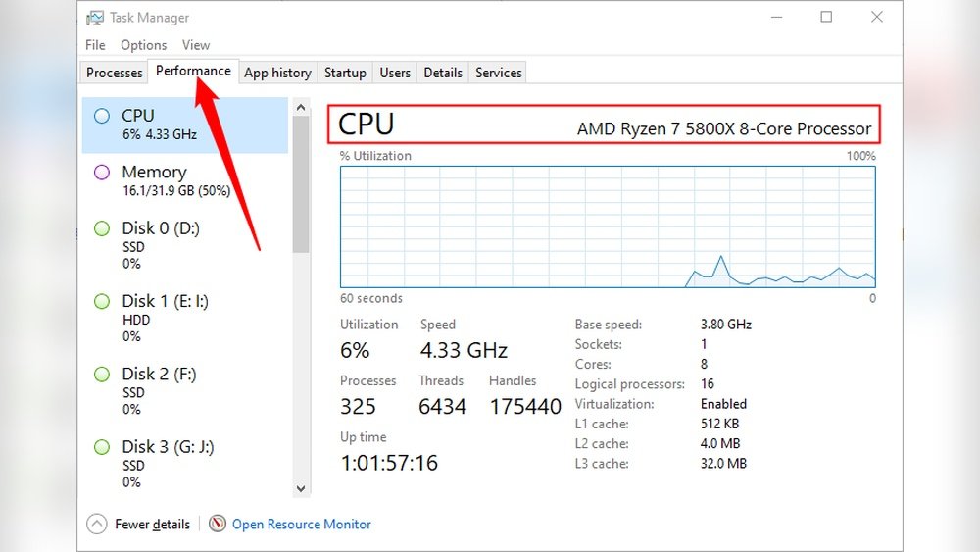The width and height of the screenshot is (980, 552).
Task: Open the Options menu
Action: coord(144,45)
